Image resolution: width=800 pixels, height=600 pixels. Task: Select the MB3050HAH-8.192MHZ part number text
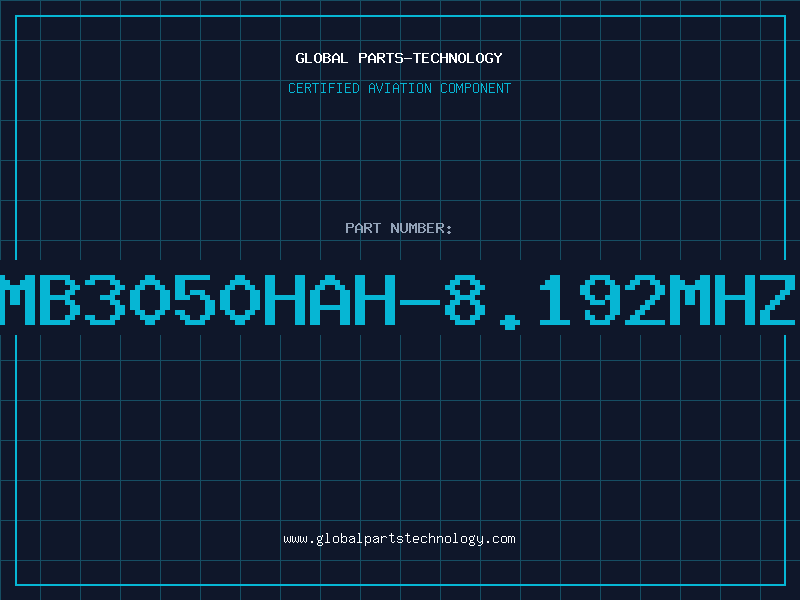tap(399, 301)
